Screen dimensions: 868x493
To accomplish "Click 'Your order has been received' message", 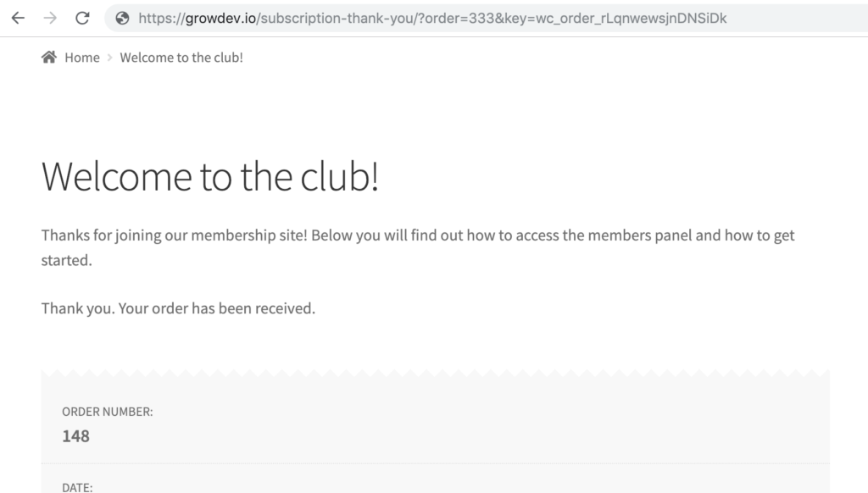I will pyautogui.click(x=217, y=308).
